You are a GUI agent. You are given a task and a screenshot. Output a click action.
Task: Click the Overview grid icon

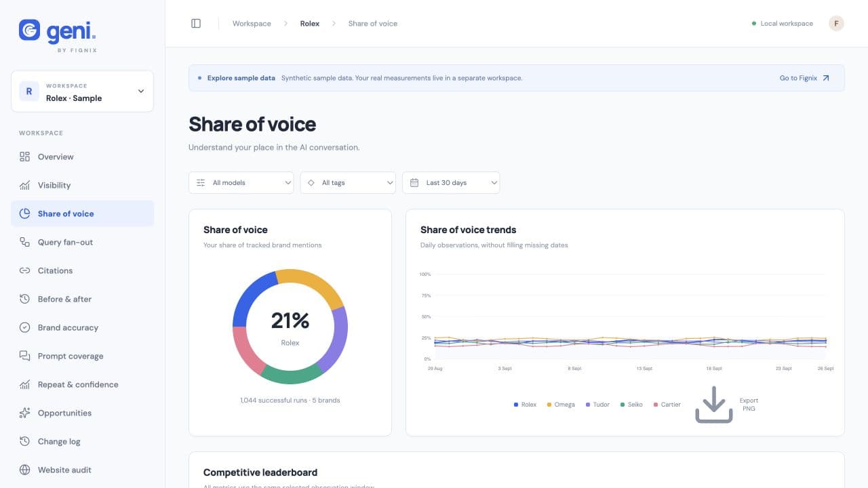[x=24, y=157]
